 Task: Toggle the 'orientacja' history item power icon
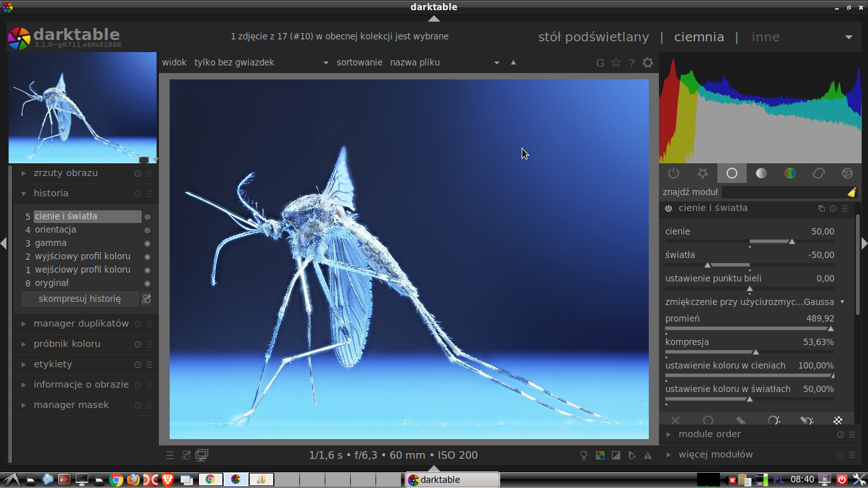[x=147, y=230]
